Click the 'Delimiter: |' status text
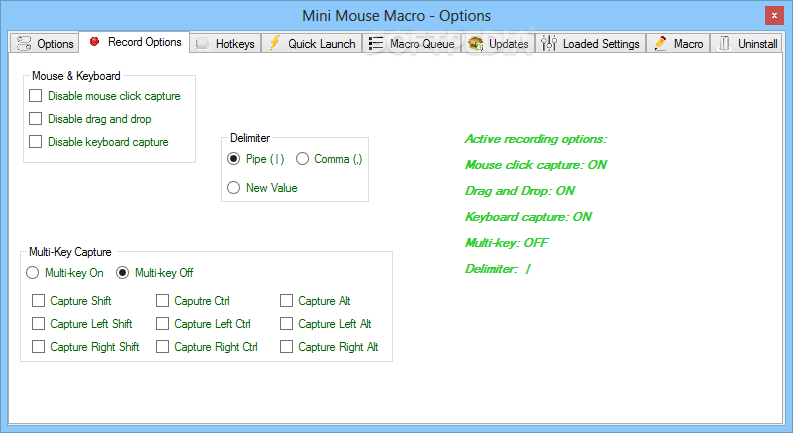The height and width of the screenshot is (433, 793). tap(498, 269)
